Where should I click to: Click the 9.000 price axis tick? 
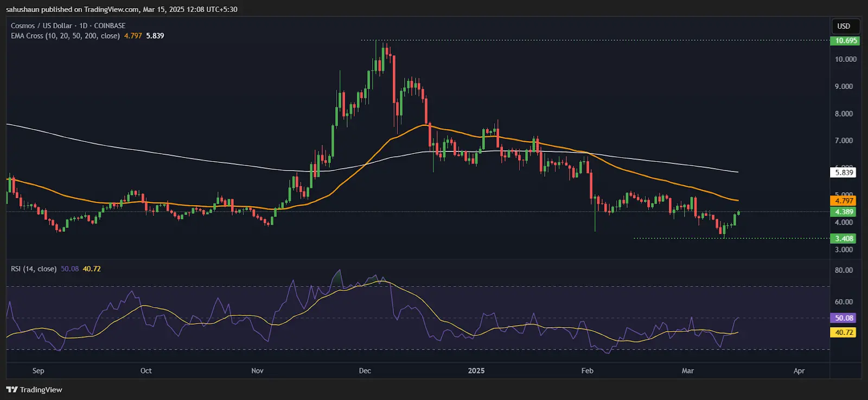tap(844, 86)
